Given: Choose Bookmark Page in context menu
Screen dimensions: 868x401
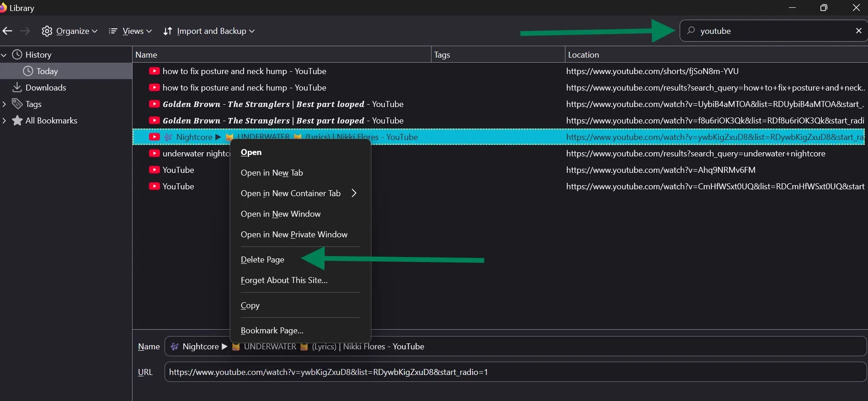Looking at the screenshot, I should tap(300, 330).
